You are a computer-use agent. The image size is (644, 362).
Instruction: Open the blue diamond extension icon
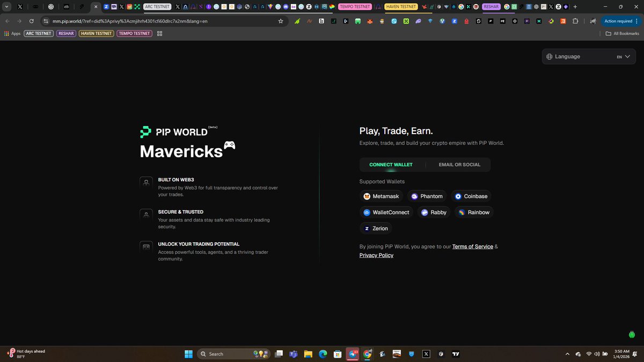pyautogui.click(x=430, y=21)
